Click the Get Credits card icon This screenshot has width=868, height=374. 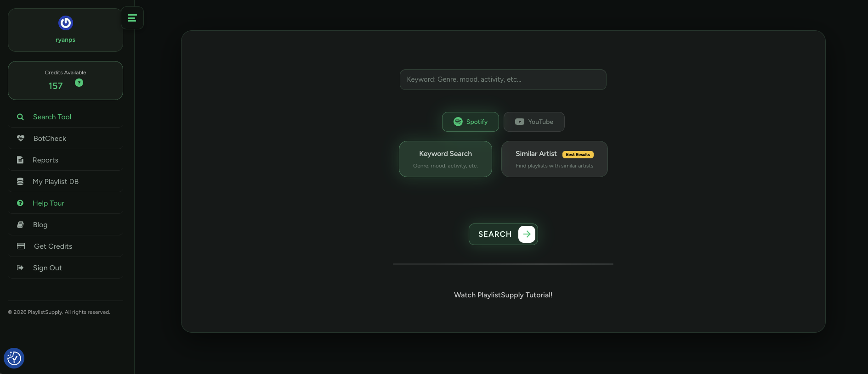tap(21, 246)
